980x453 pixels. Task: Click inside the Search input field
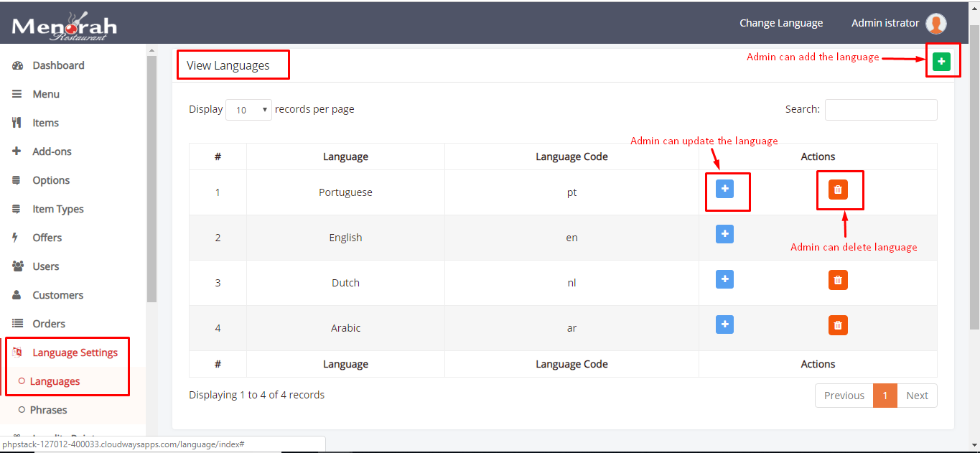tap(880, 110)
